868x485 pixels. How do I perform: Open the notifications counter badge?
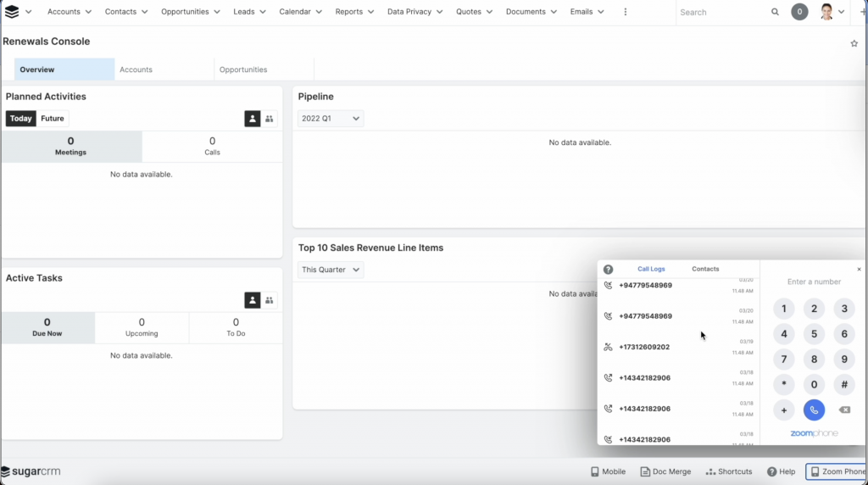click(x=799, y=12)
